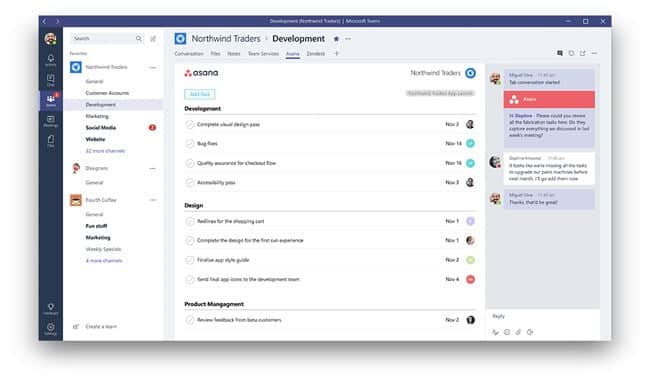Click the Add Task button
Viewport: 650px width, 380px height.
(200, 94)
